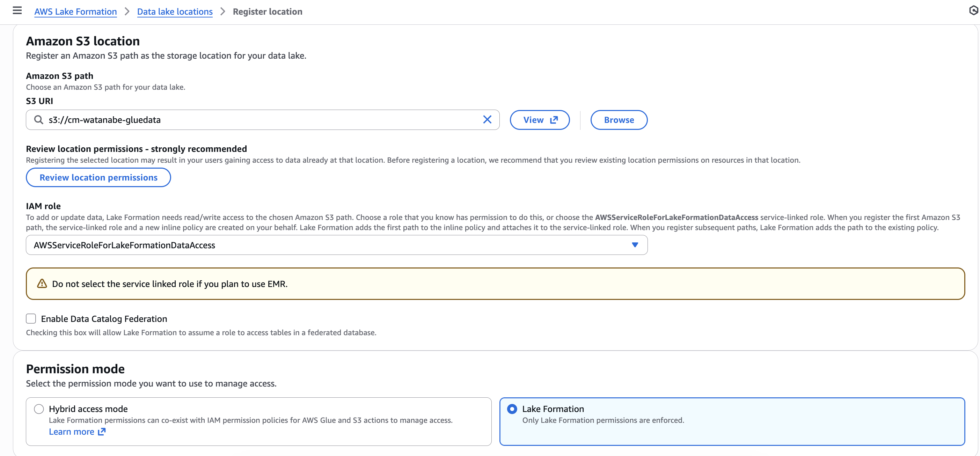Clear the S3 URI field

pos(487,120)
